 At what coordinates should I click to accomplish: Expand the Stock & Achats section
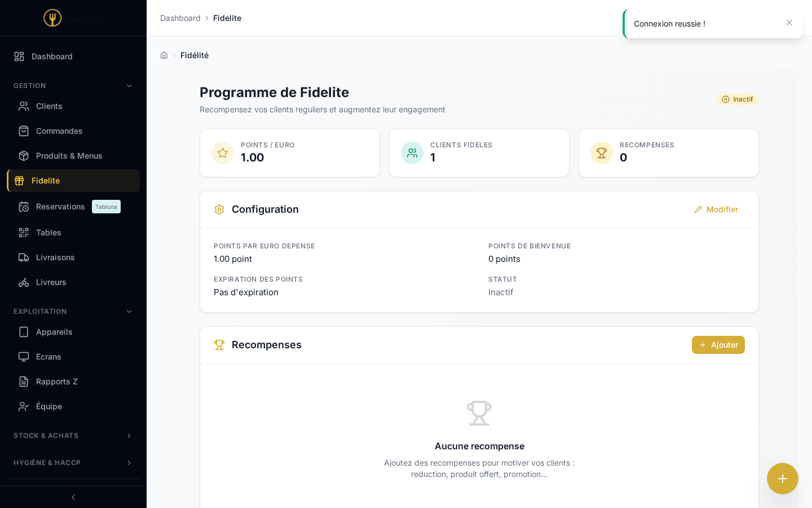(73, 436)
